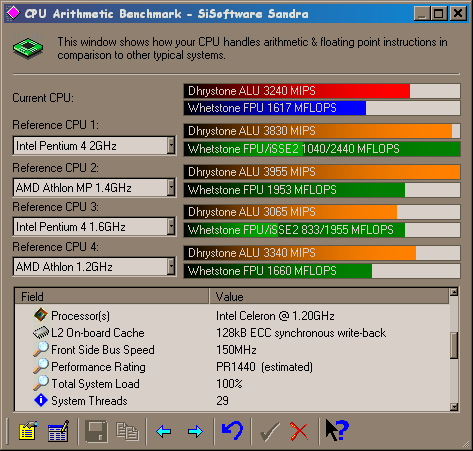The image size is (473, 451).
Task: Click the Whetstone FPU 1953 MFLOPS bar
Action: (x=322, y=190)
